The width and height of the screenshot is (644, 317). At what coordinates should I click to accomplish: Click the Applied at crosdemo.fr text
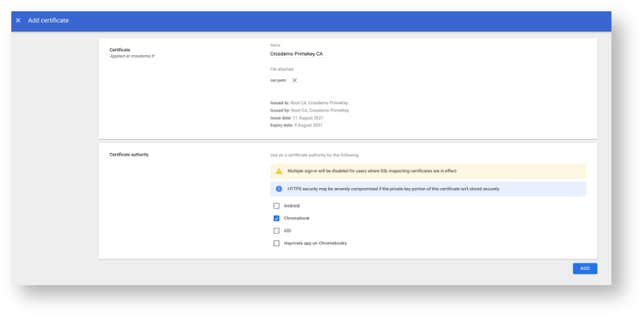[x=132, y=56]
